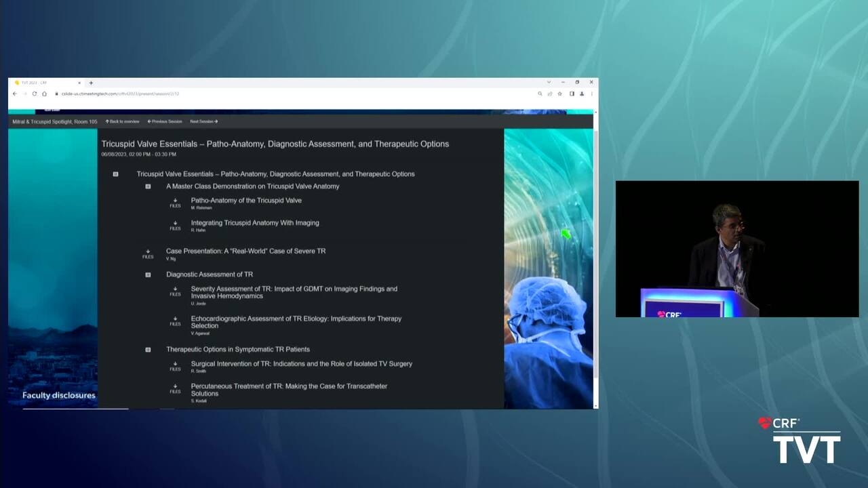
Task: Download files for Severity Assessment of TR
Action: pos(175,291)
